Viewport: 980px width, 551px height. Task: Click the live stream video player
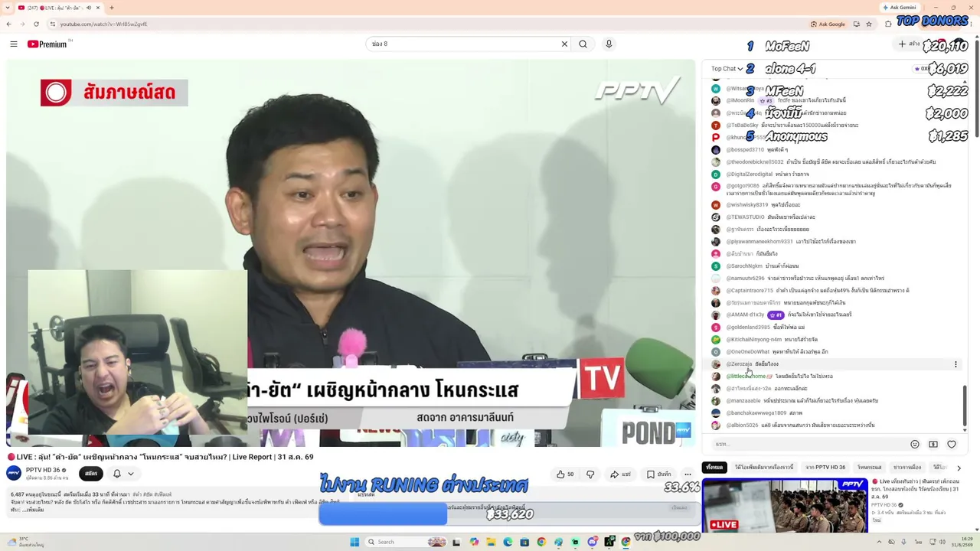(351, 253)
